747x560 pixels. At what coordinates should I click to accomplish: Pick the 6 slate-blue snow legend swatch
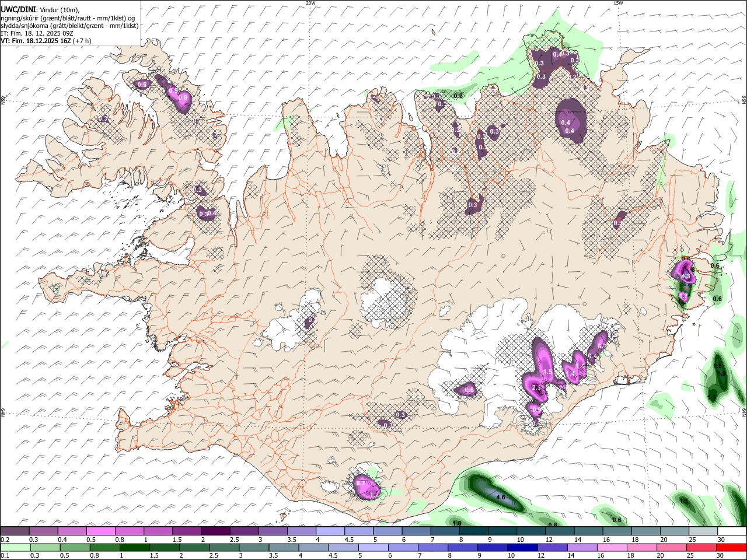click(416, 531)
